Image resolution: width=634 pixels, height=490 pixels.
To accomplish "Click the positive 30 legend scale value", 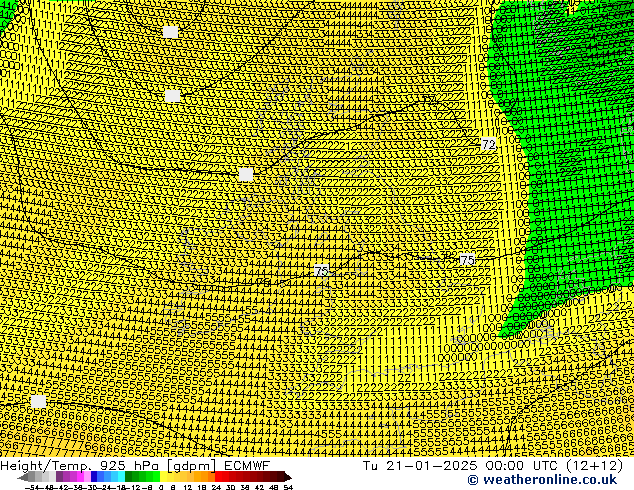I will click(230, 487).
